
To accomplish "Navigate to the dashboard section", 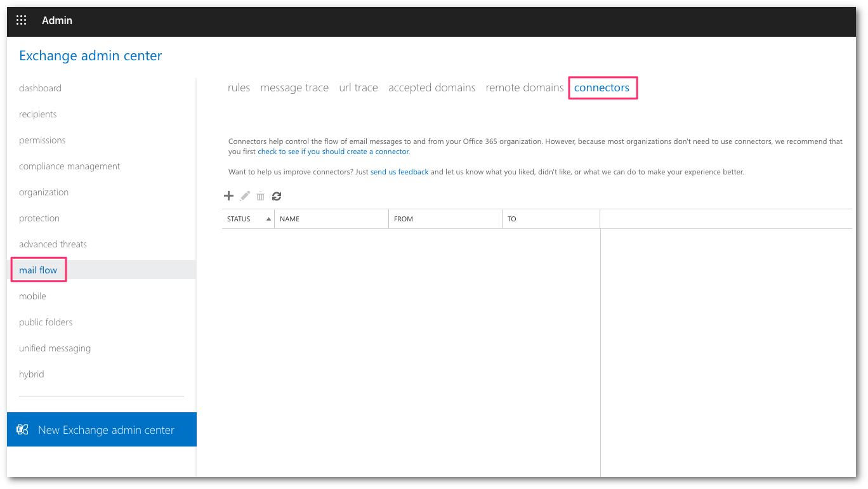I will 40,88.
